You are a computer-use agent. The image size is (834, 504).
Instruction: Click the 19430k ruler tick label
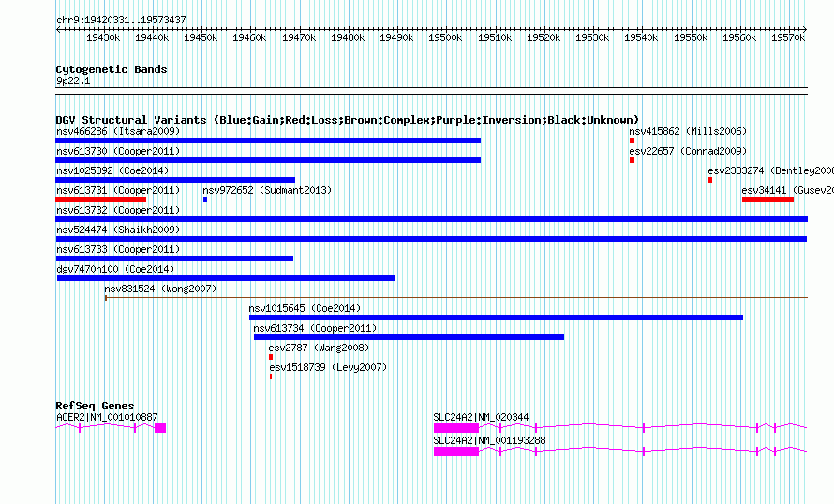pyautogui.click(x=103, y=37)
